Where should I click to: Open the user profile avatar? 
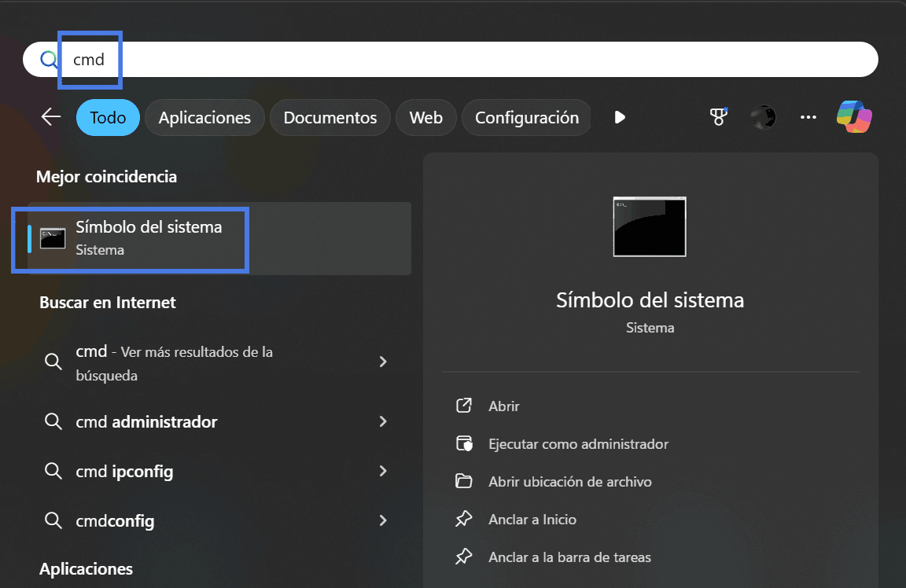[763, 117]
